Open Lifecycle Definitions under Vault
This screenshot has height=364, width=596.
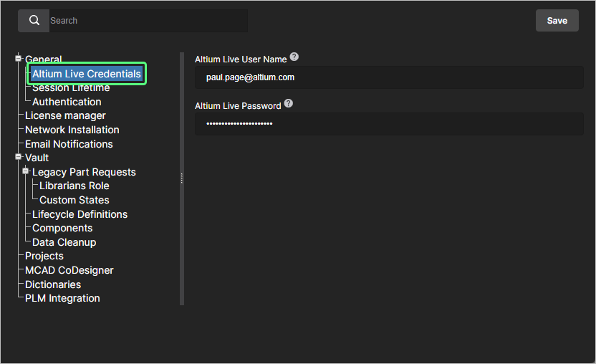tap(80, 214)
